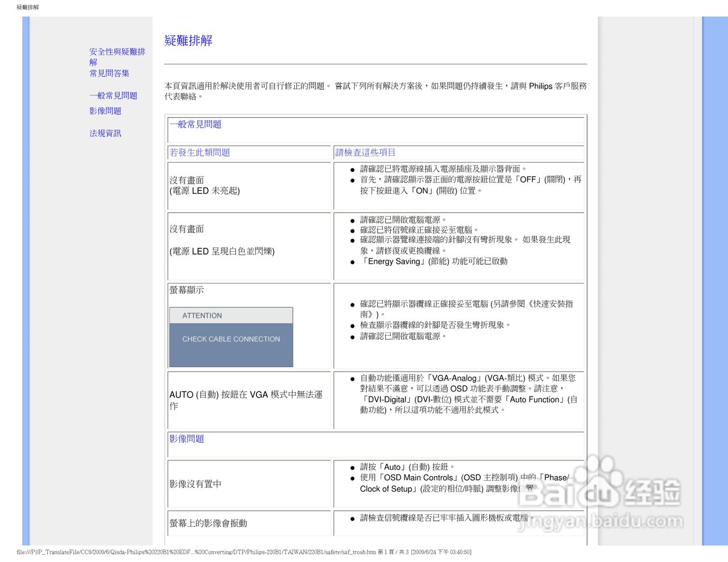
Task: Click the 一般常見問題 section header in table
Action: (x=195, y=124)
